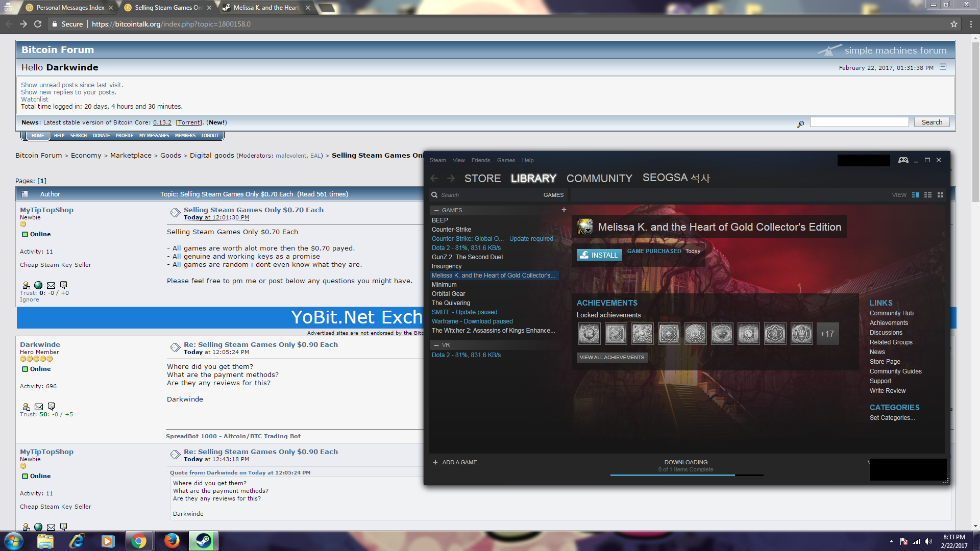Click Show unread posts since last visit
This screenshot has width=980, height=551.
click(72, 85)
